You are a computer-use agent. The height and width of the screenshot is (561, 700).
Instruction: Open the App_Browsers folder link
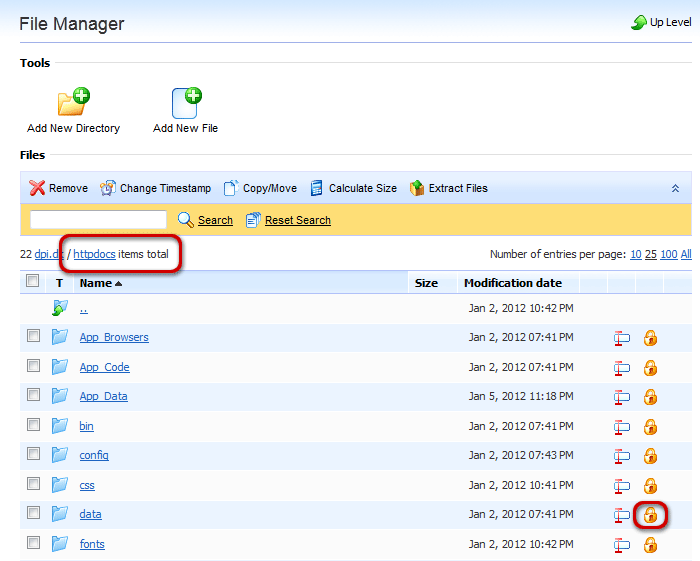pyautogui.click(x=114, y=337)
